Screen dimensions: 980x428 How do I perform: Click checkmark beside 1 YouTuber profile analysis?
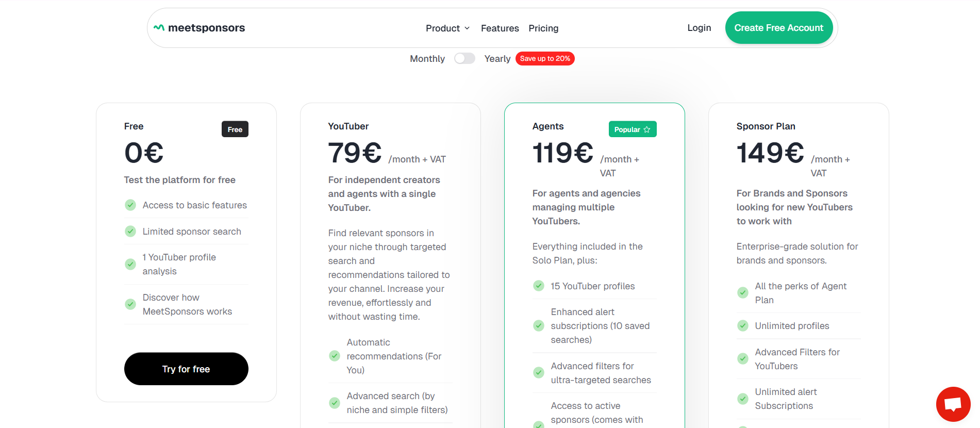click(130, 264)
